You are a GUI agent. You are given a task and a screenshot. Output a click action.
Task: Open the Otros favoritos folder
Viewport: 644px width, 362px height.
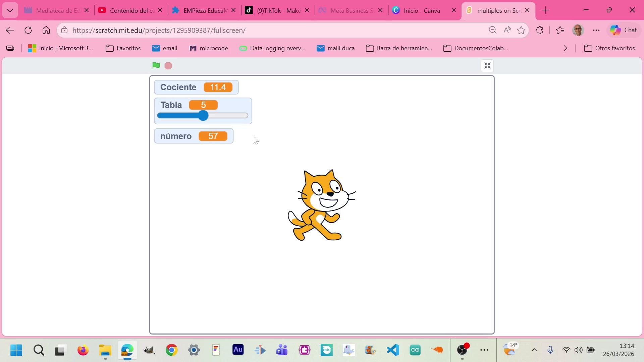tap(609, 48)
